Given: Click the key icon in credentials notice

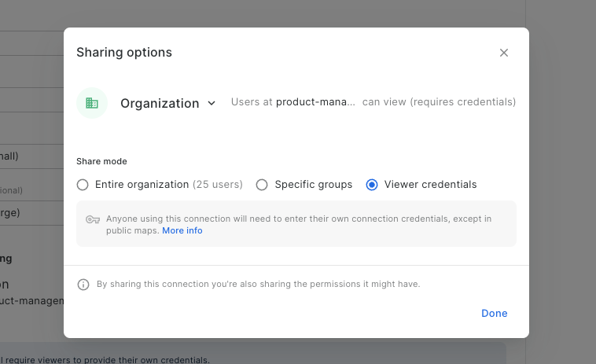Looking at the screenshot, I should point(93,219).
